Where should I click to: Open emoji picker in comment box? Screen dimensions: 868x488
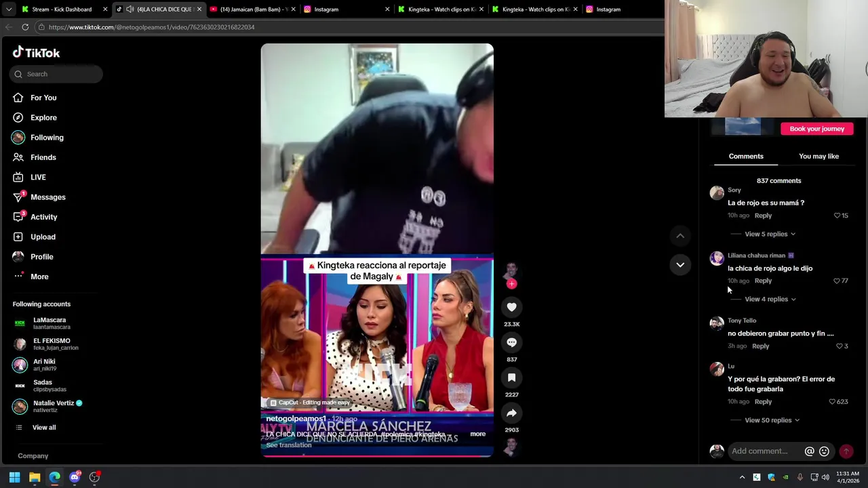(824, 451)
